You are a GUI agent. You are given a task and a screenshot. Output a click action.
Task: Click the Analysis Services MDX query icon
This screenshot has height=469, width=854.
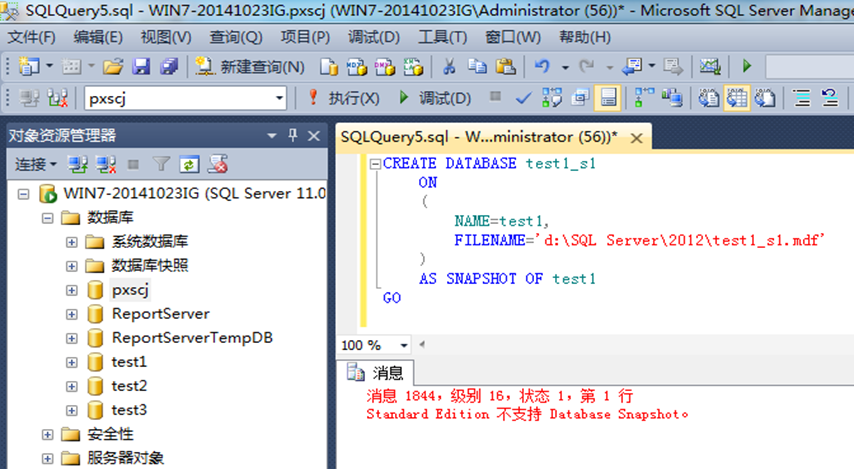click(x=357, y=66)
